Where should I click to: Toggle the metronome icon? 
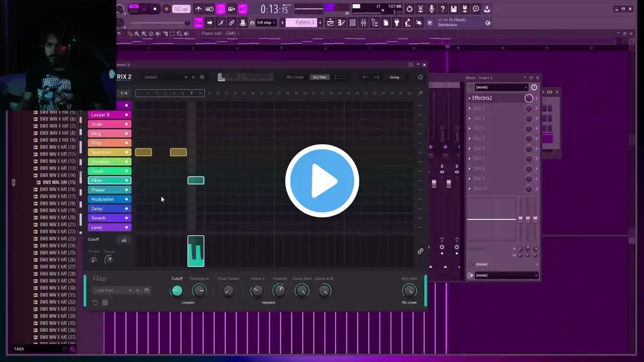[x=198, y=9]
